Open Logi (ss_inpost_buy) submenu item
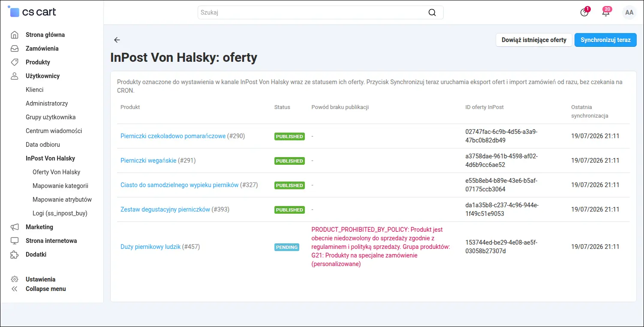 click(x=60, y=213)
